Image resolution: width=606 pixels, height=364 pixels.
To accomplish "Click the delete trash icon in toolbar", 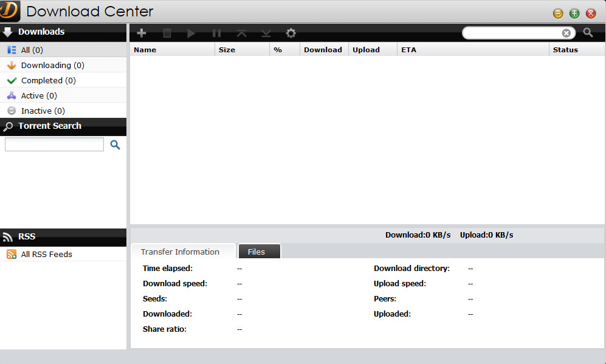I will coord(167,33).
